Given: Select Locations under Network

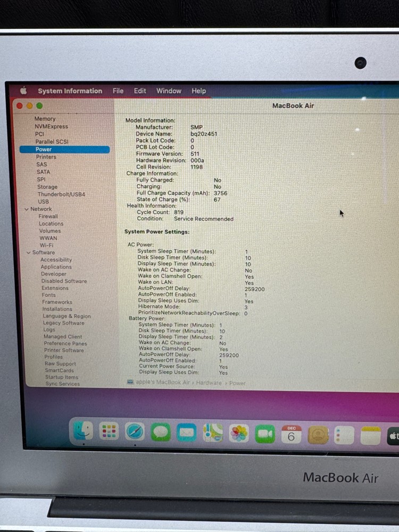Looking at the screenshot, I should [51, 223].
